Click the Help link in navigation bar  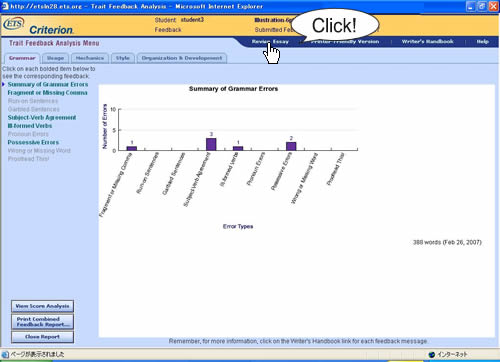482,42
